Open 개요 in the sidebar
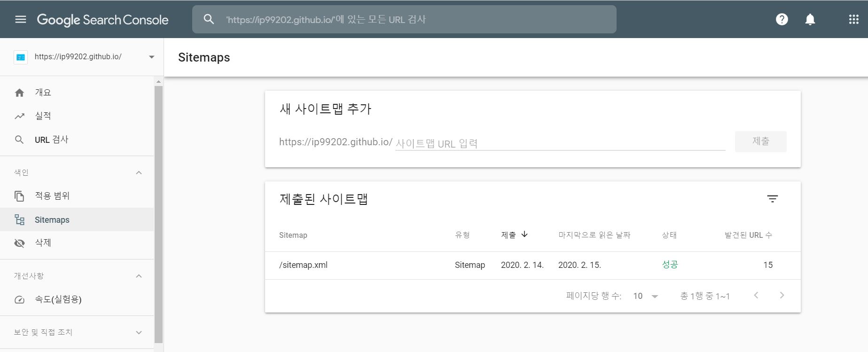This screenshot has width=868, height=352. (x=77, y=93)
